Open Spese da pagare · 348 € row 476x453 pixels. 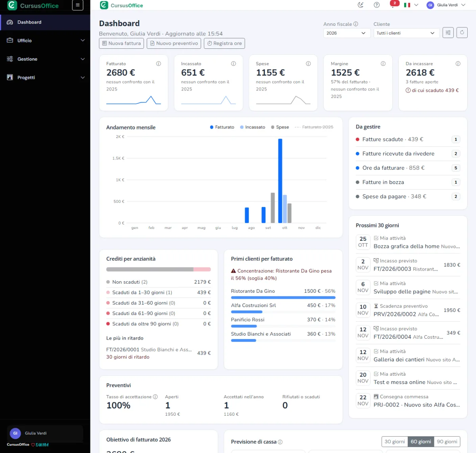click(408, 196)
